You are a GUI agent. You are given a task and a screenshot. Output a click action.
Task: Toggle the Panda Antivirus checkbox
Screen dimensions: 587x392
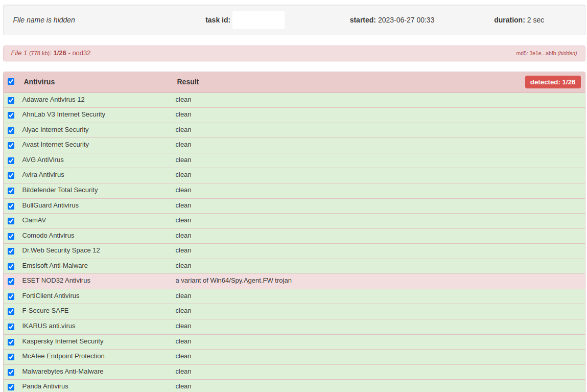(x=11, y=387)
